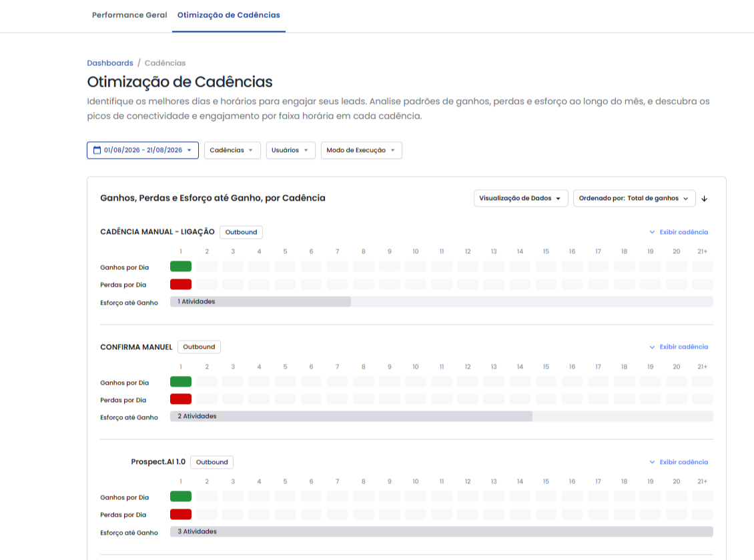Image resolution: width=754 pixels, height=560 pixels.
Task: Click the 2 Atividades effort bar
Action: point(351,417)
